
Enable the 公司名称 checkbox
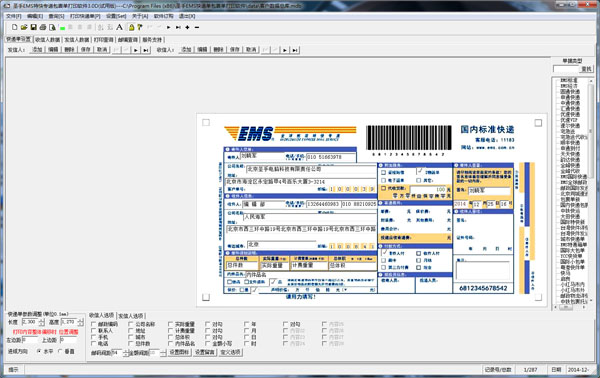(131, 324)
